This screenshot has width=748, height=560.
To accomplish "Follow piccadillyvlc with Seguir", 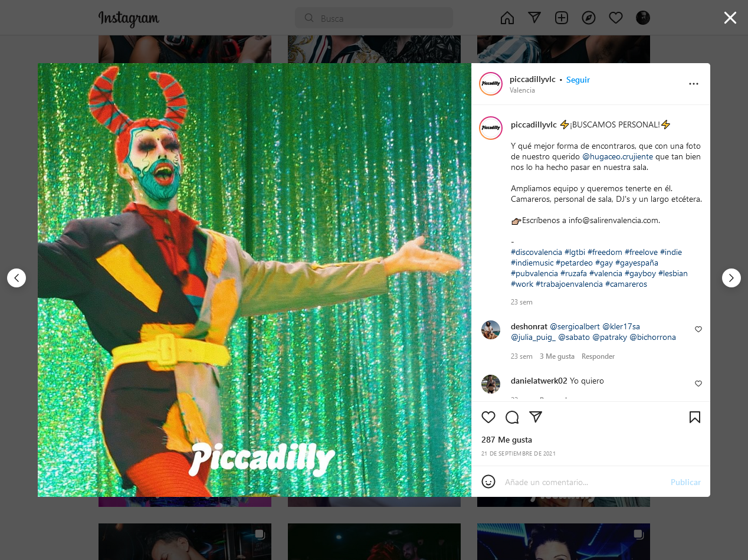I will 578,80.
